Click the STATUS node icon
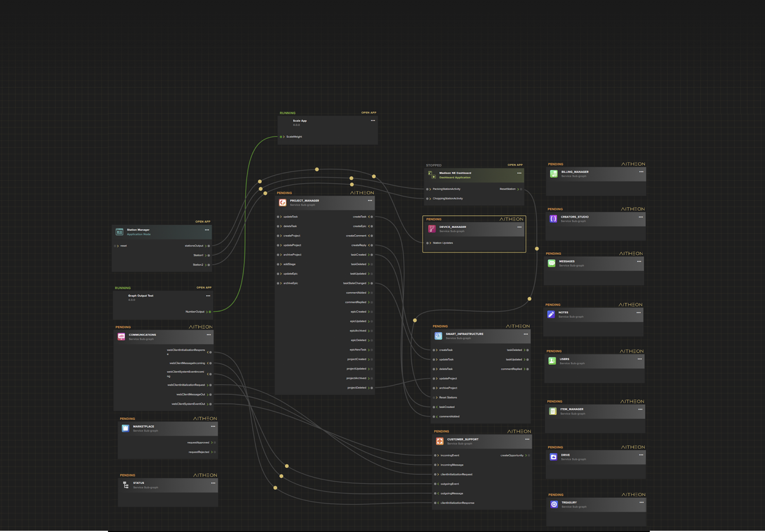This screenshot has height=532, width=765. (x=126, y=485)
